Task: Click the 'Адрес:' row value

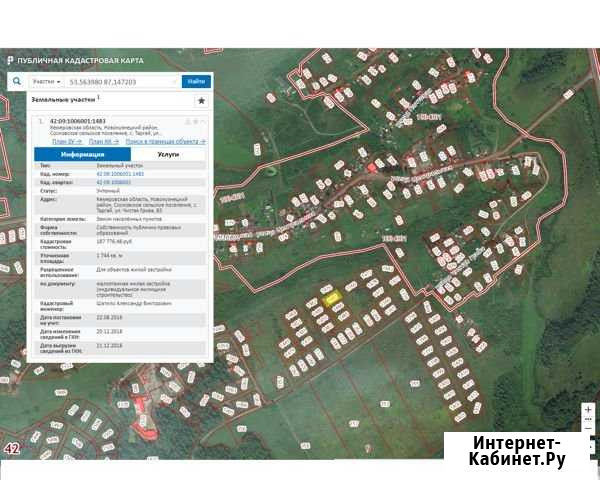Action: point(147,205)
